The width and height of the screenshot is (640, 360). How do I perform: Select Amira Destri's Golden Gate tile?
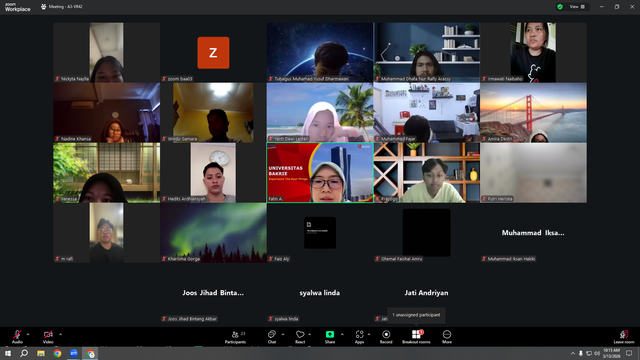(533, 112)
